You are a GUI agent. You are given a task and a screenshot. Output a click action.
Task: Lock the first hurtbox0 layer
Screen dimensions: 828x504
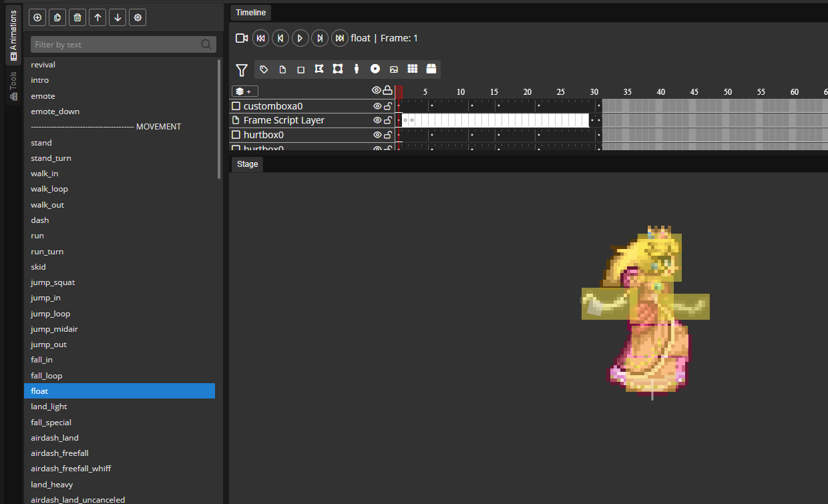[x=387, y=135]
